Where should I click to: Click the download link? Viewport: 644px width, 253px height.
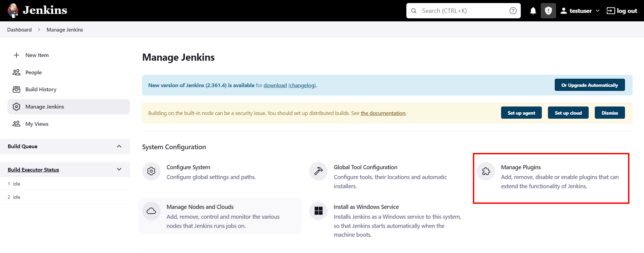point(275,85)
